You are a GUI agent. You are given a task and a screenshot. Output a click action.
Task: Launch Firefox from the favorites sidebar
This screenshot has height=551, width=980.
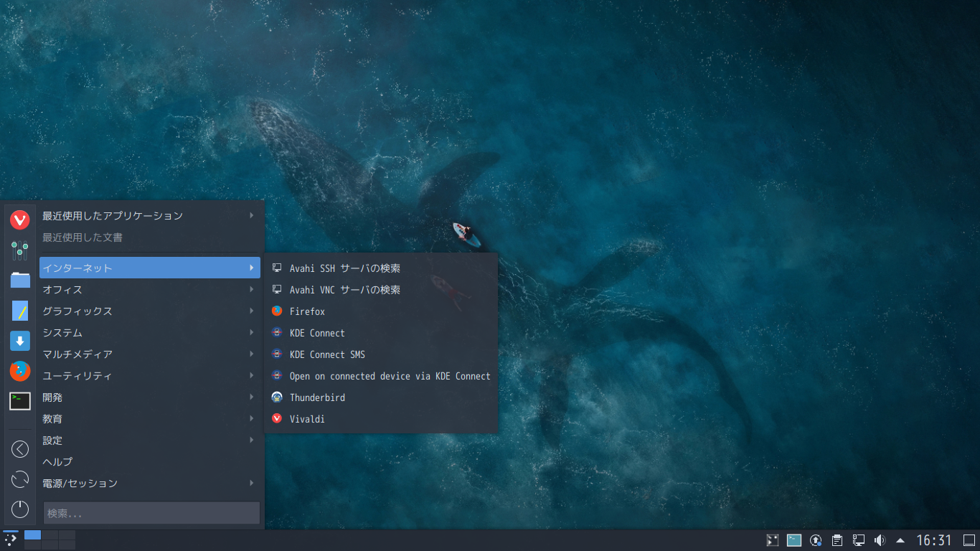tap(20, 371)
